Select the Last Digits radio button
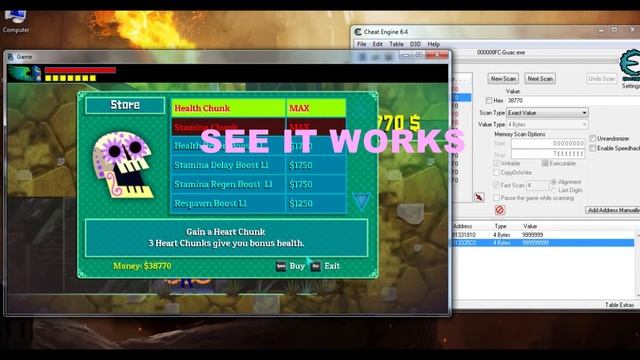This screenshot has height=360, width=640. pos(554,190)
